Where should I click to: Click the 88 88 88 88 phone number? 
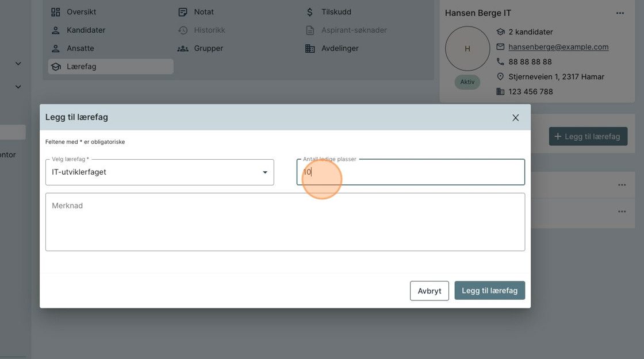click(530, 61)
